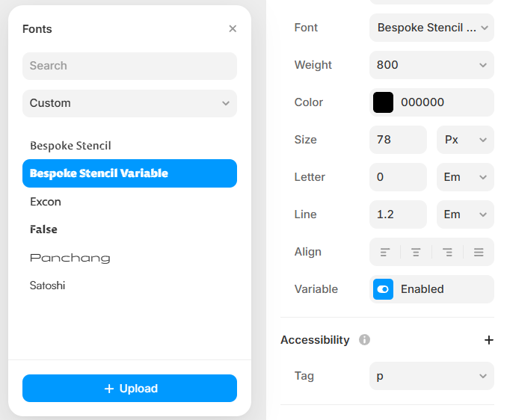Expand the Tag dropdown set to p

tap(431, 376)
